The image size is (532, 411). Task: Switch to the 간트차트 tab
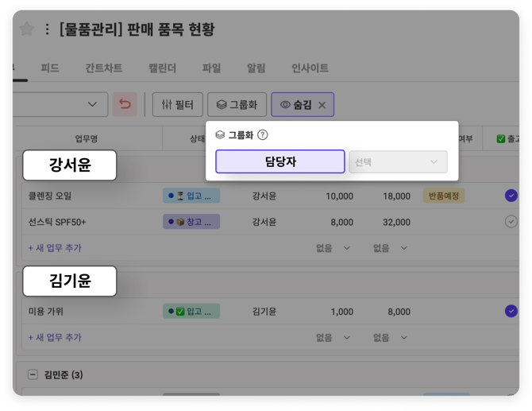click(x=103, y=68)
